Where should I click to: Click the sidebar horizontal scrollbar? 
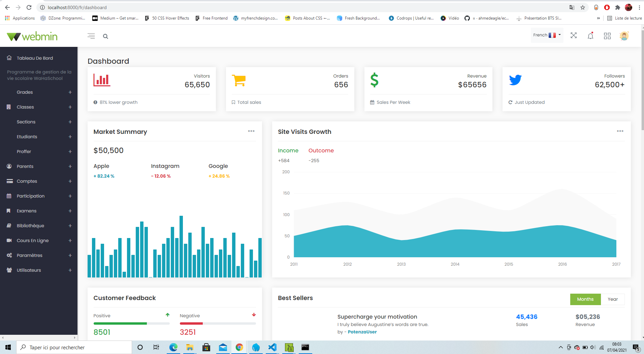tap(39, 337)
